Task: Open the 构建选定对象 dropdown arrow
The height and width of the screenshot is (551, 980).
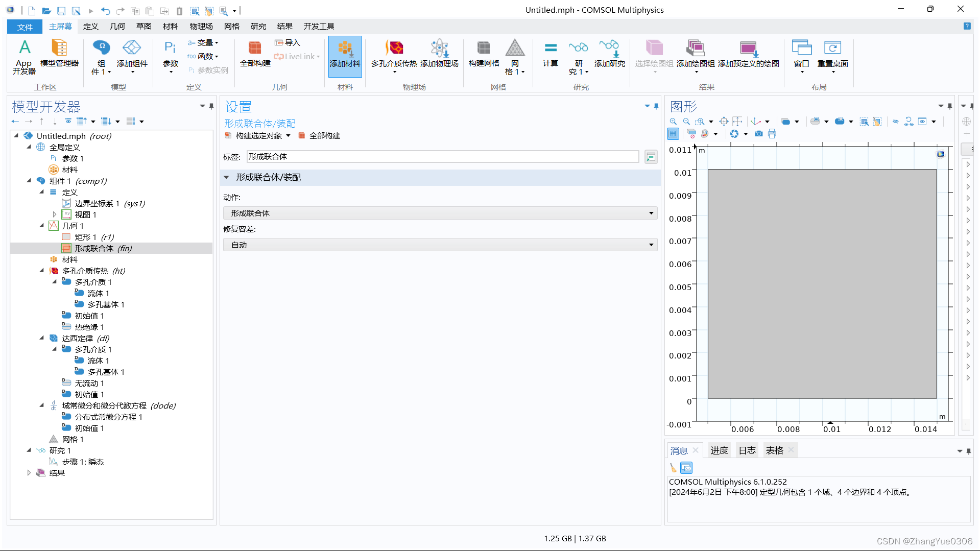Action: 288,136
